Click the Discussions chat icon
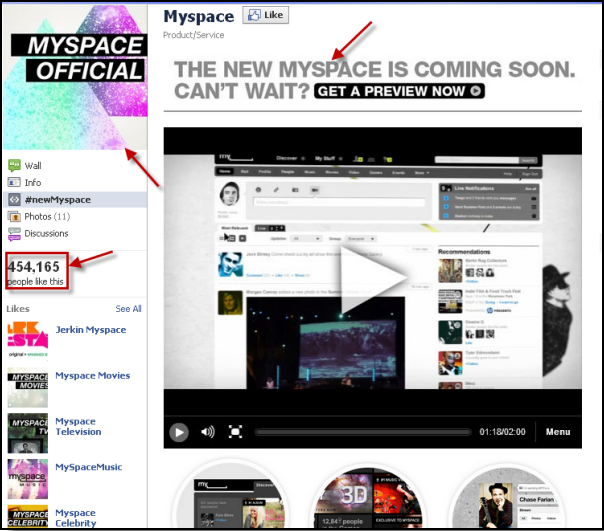 (x=14, y=234)
